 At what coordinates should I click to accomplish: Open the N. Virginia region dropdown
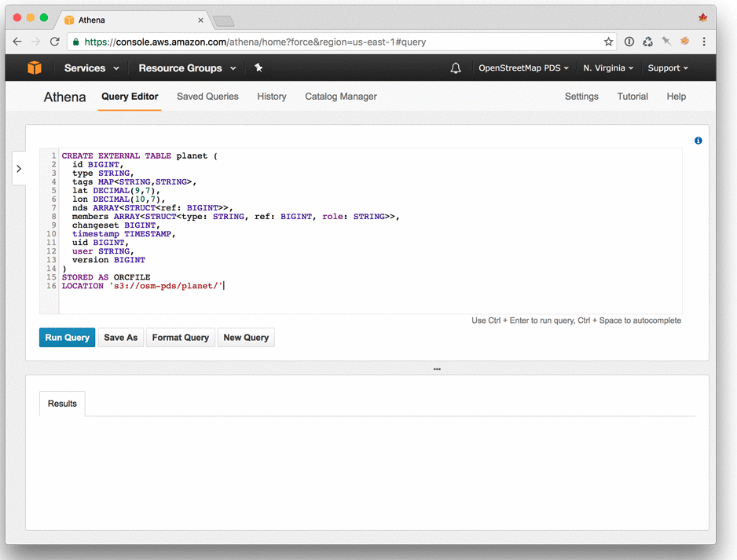tap(608, 68)
